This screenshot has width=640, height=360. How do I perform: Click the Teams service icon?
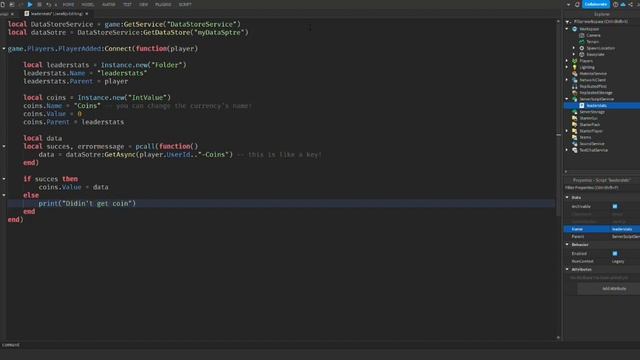pyautogui.click(x=575, y=138)
